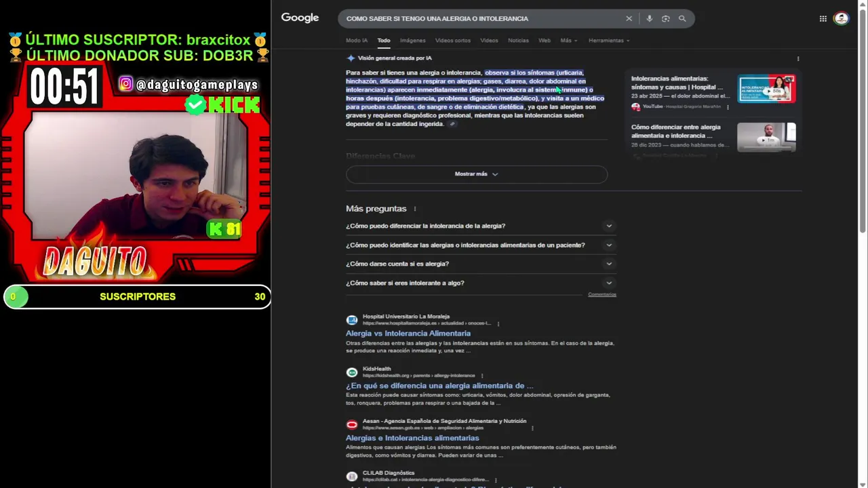Click the Kick verified badge in overlay
868x488 pixels.
(x=195, y=104)
